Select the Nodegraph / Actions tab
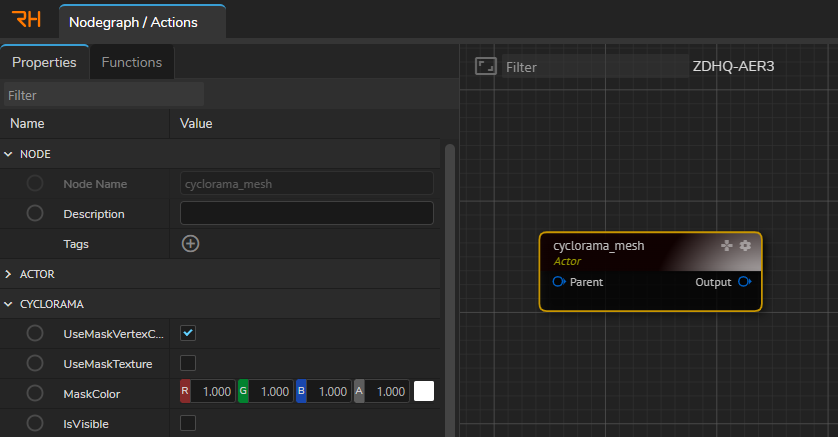Screen dimensions: 838x437 click(x=133, y=22)
